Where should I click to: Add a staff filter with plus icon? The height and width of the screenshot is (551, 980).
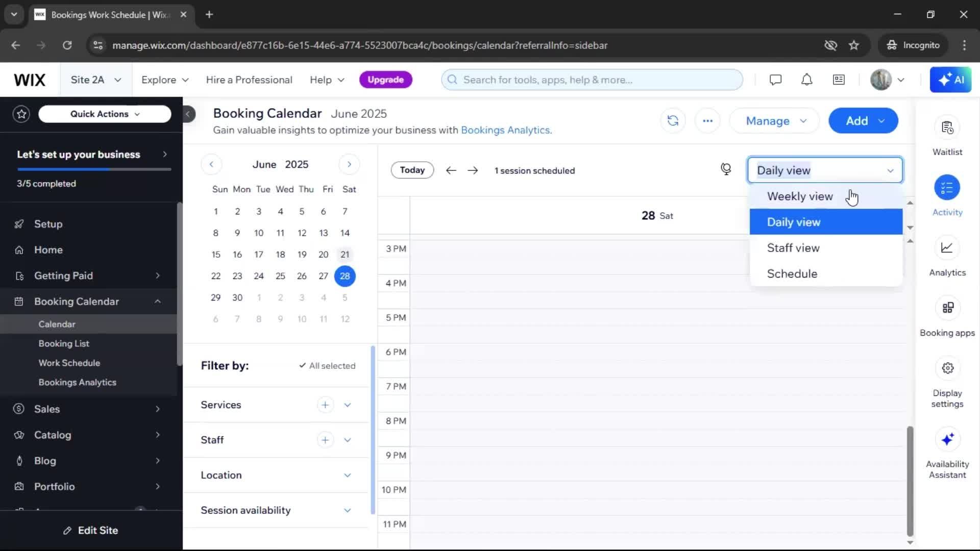[x=325, y=440]
